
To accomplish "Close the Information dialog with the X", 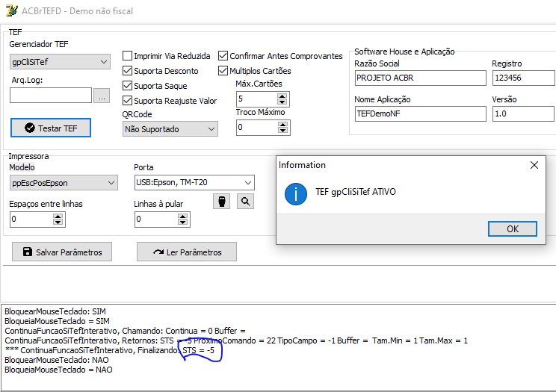I will (534, 165).
